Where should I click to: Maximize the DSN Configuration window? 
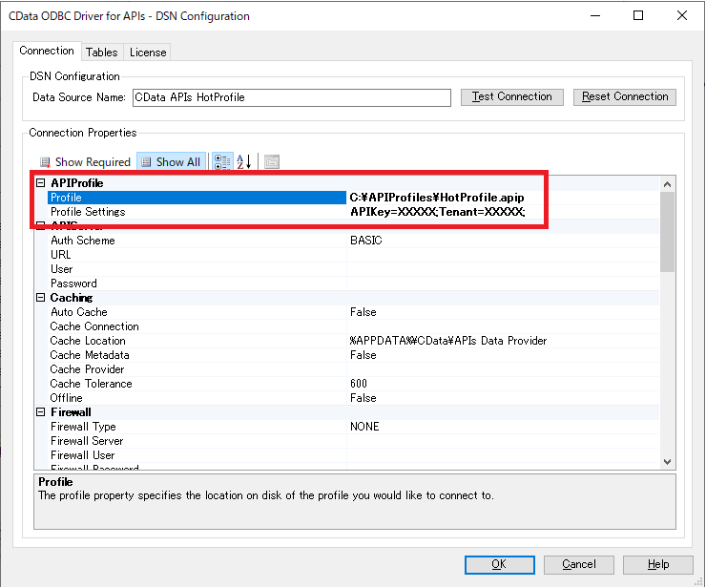(638, 16)
